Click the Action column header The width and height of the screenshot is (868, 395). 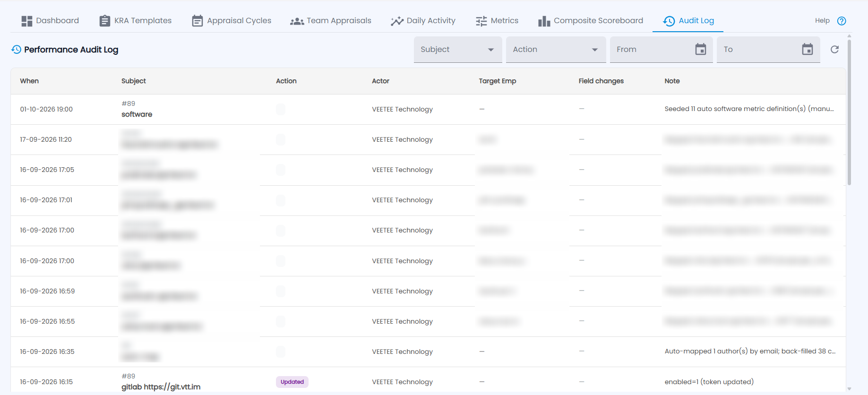(x=286, y=81)
